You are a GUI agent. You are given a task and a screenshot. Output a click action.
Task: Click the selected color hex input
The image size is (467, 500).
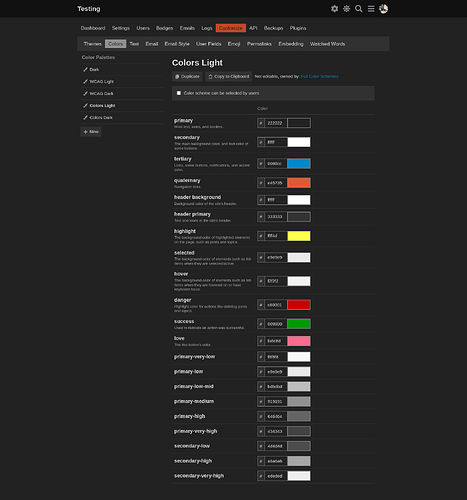276,257
